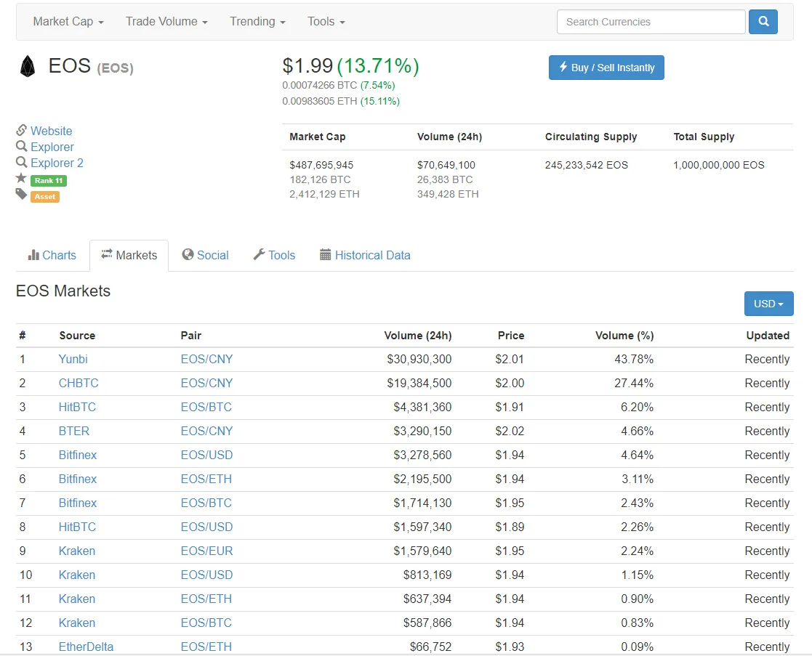Open Kraken link in row 9

point(76,551)
